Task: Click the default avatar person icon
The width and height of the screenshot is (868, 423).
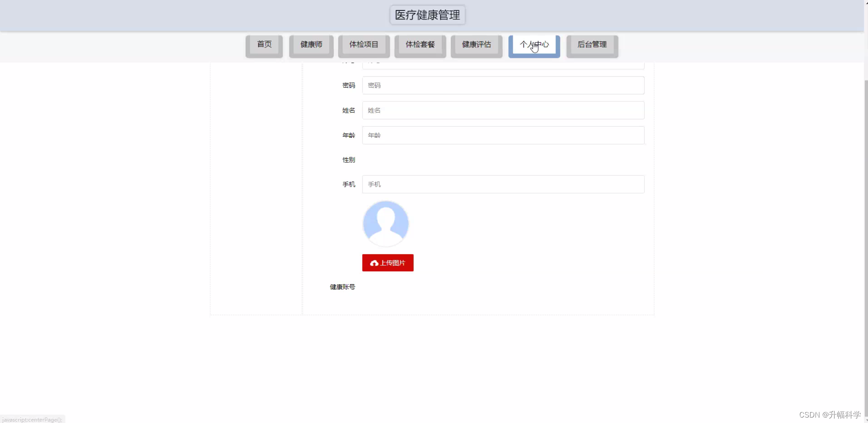Action: click(385, 223)
